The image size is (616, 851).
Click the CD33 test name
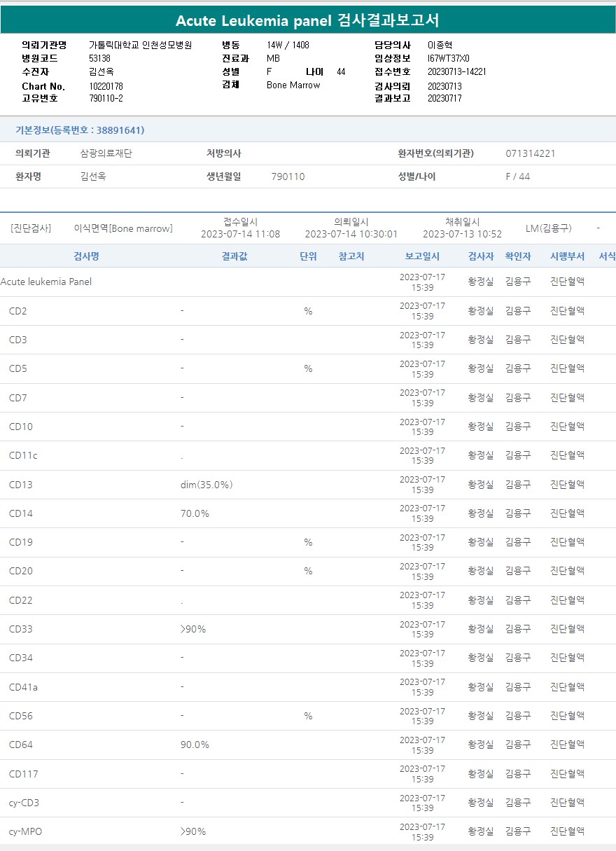click(21, 629)
